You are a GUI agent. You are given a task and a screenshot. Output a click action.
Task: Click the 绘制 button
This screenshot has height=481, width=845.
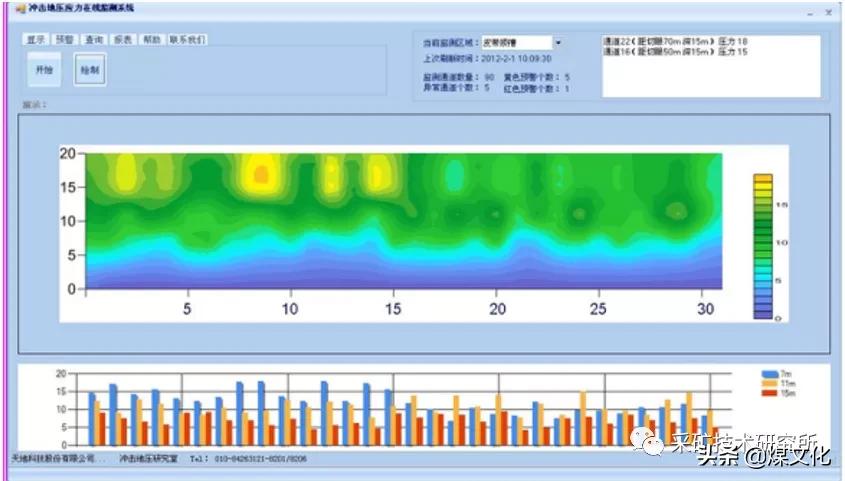click(x=89, y=72)
